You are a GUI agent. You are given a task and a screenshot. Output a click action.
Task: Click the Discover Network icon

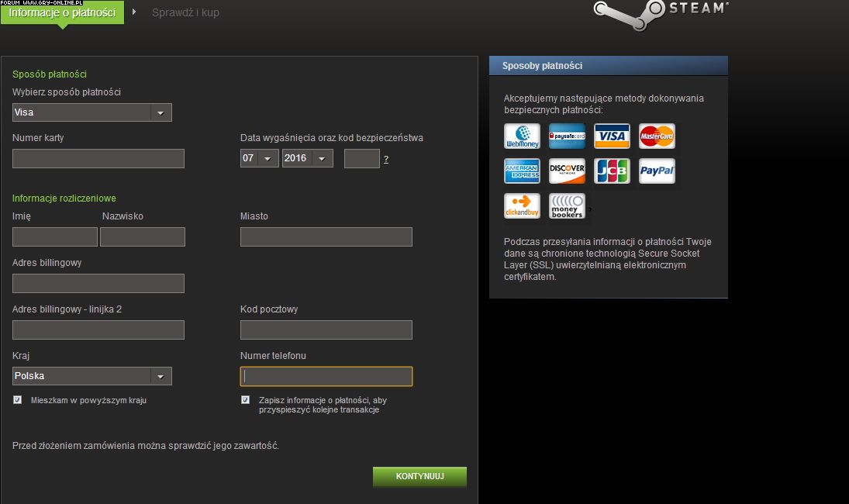pos(567,171)
